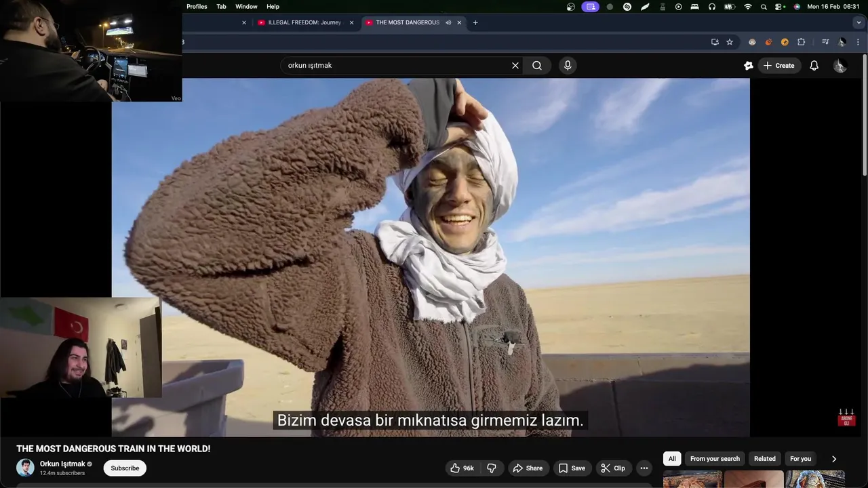Open headphones icon in menu bar
The width and height of the screenshot is (868, 488).
click(712, 7)
